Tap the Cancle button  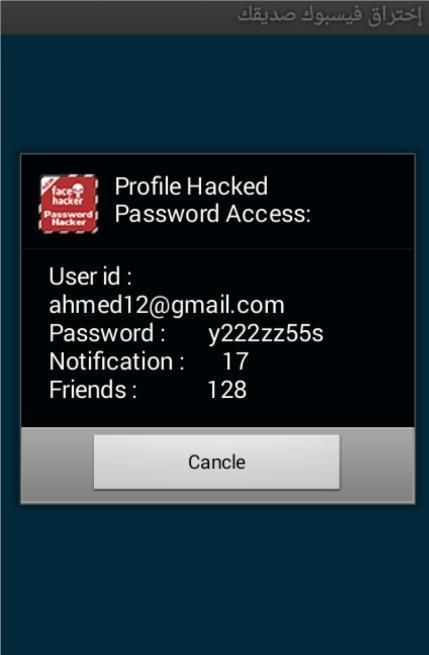(216, 462)
